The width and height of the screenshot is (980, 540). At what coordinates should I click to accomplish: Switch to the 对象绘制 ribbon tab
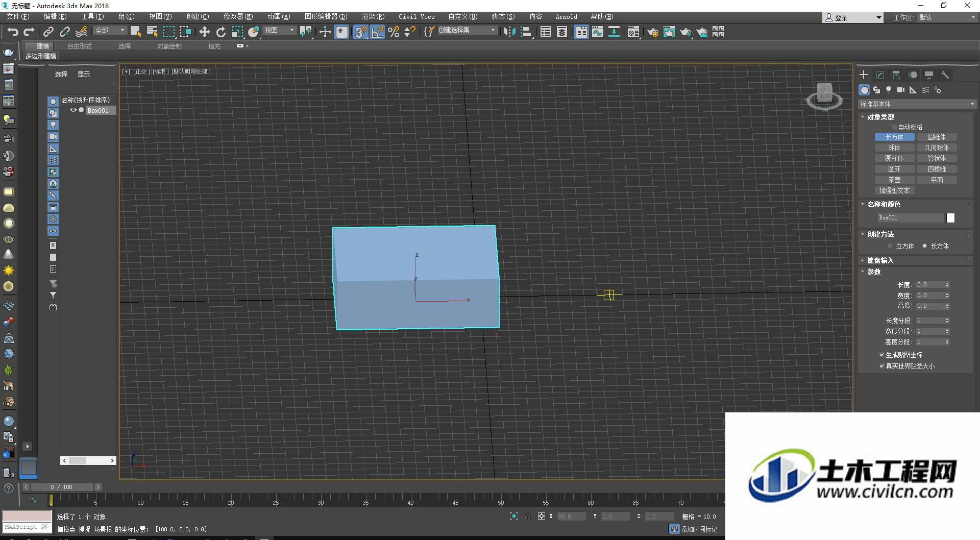169,46
